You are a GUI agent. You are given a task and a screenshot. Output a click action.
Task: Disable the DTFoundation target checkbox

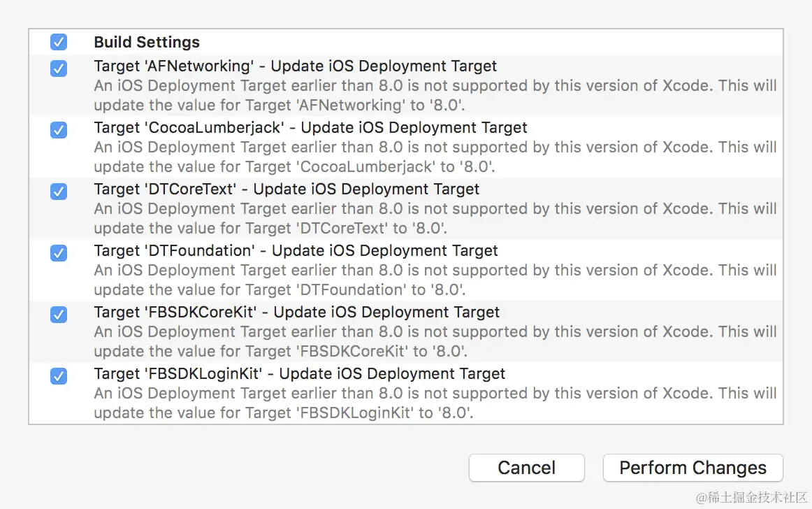pos(59,253)
